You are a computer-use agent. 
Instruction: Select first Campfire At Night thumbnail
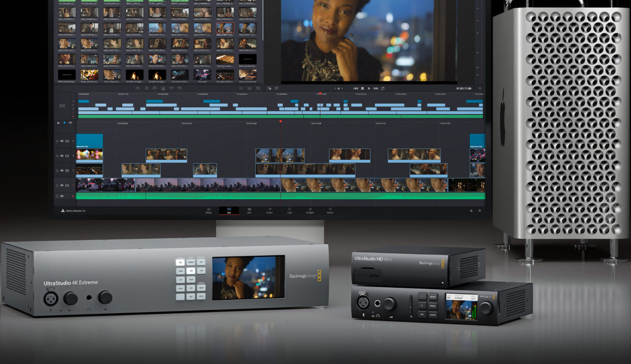tap(134, 75)
